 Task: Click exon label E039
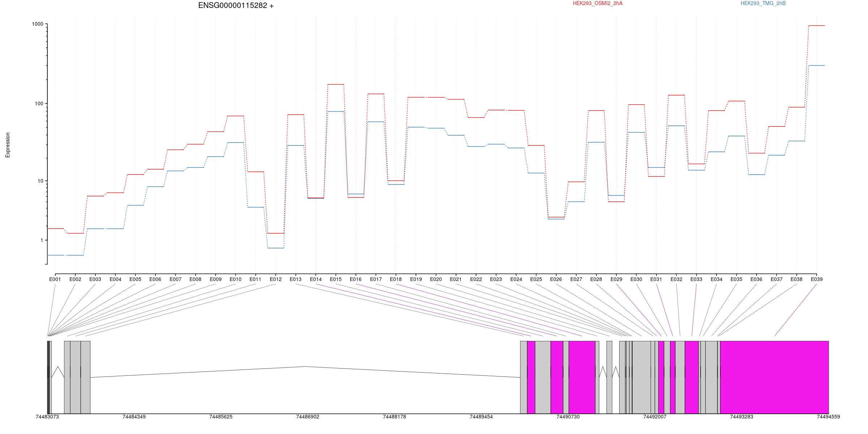point(816,279)
